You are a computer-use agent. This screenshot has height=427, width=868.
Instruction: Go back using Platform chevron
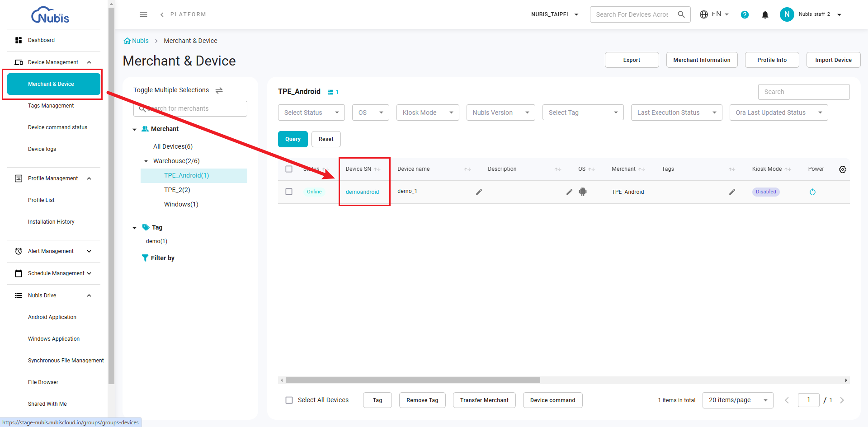click(162, 14)
